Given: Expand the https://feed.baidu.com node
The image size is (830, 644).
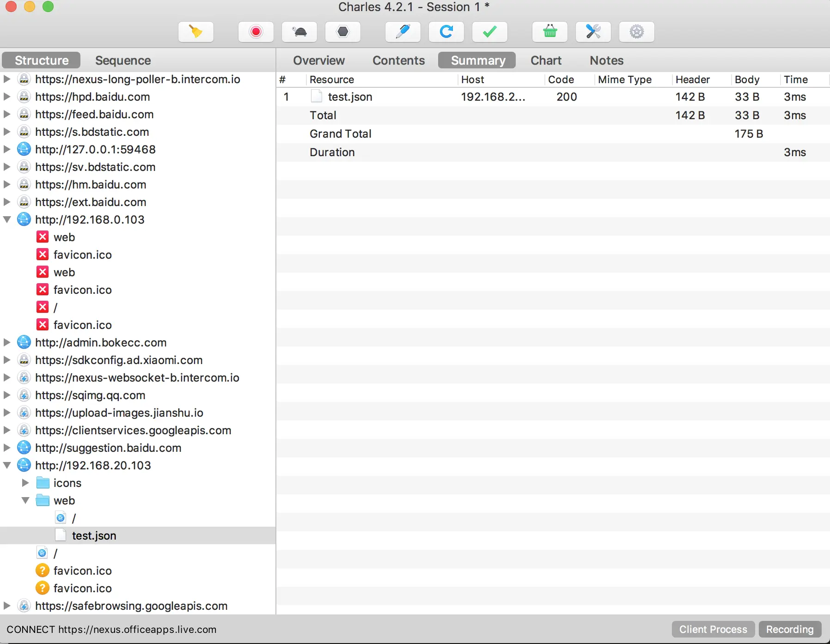Looking at the screenshot, I should 7,114.
